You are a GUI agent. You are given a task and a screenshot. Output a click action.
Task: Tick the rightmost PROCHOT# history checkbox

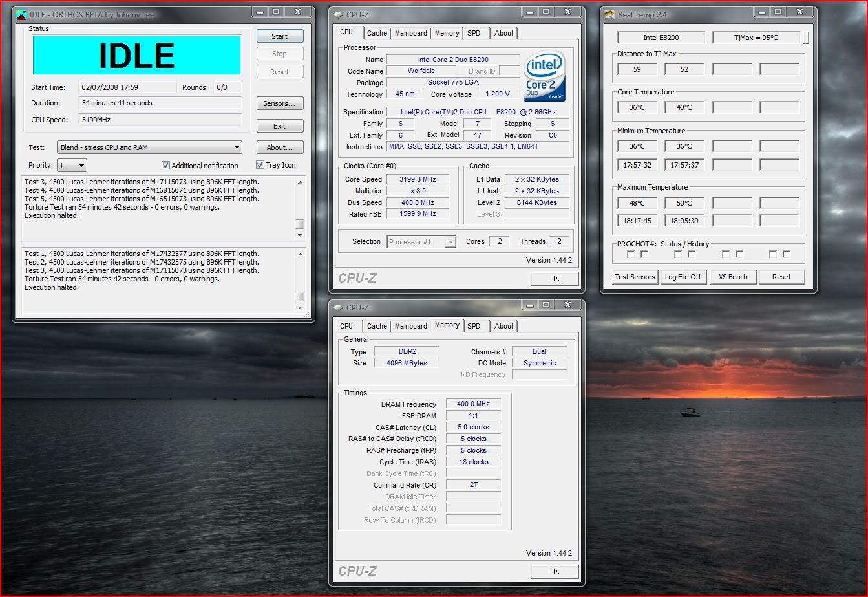(787, 254)
